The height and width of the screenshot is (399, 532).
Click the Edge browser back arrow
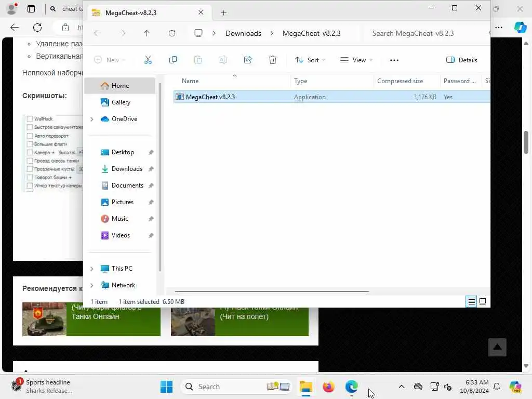[x=15, y=28]
